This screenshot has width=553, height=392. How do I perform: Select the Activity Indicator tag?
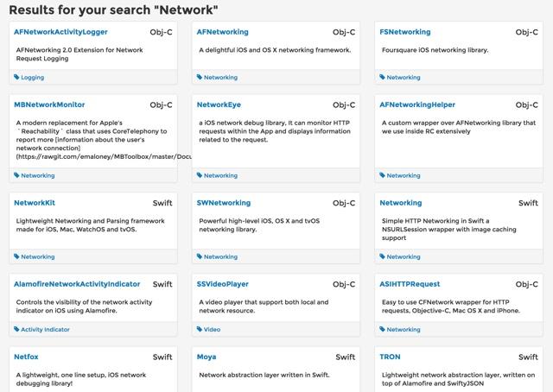45,329
